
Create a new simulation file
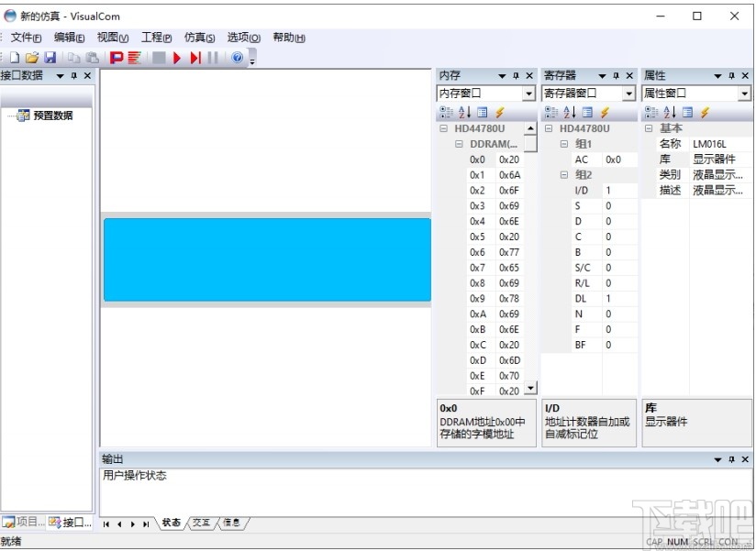15,57
